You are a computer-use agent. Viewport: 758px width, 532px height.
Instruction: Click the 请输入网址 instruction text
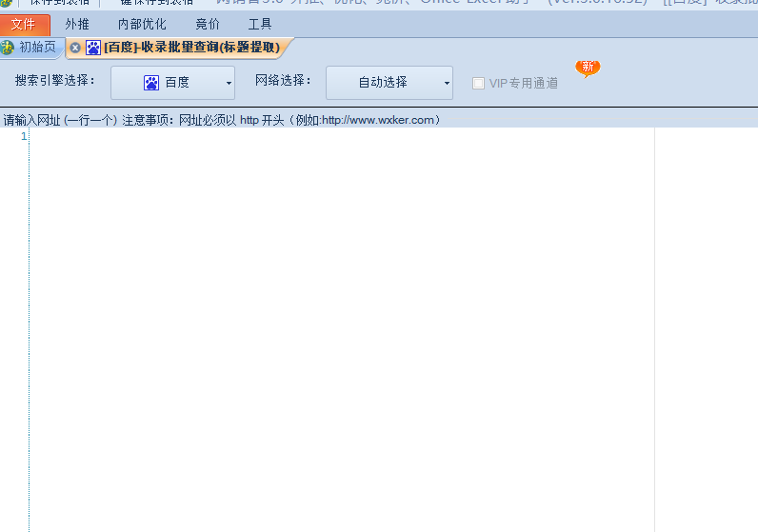point(223,120)
